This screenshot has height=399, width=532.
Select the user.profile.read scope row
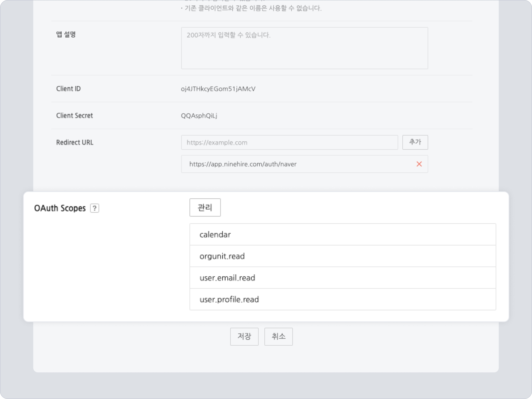(x=342, y=299)
